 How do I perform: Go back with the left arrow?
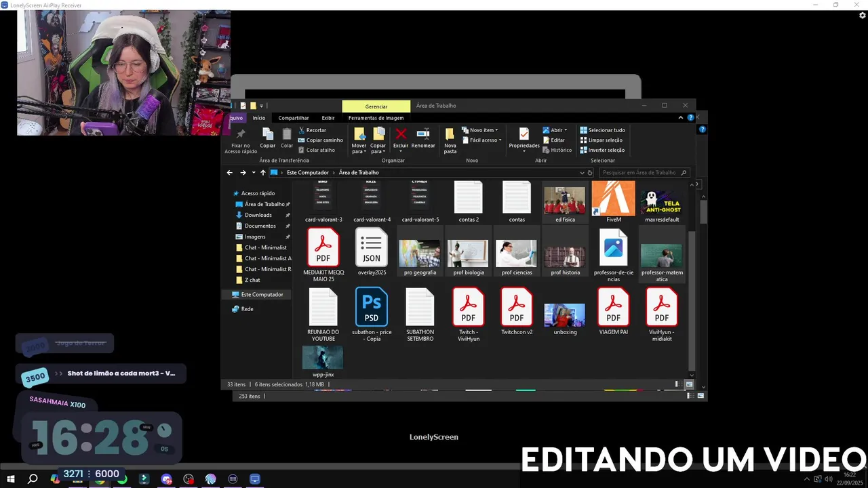(230, 173)
